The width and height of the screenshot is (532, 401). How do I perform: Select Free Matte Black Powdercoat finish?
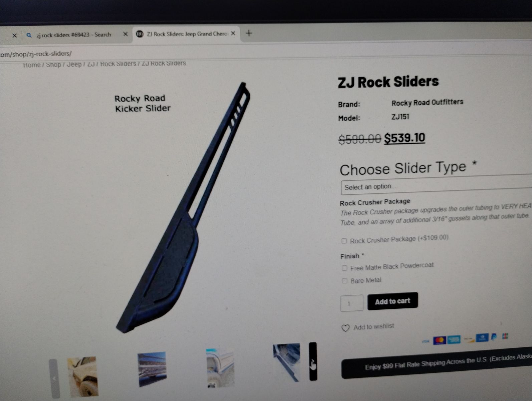(344, 268)
